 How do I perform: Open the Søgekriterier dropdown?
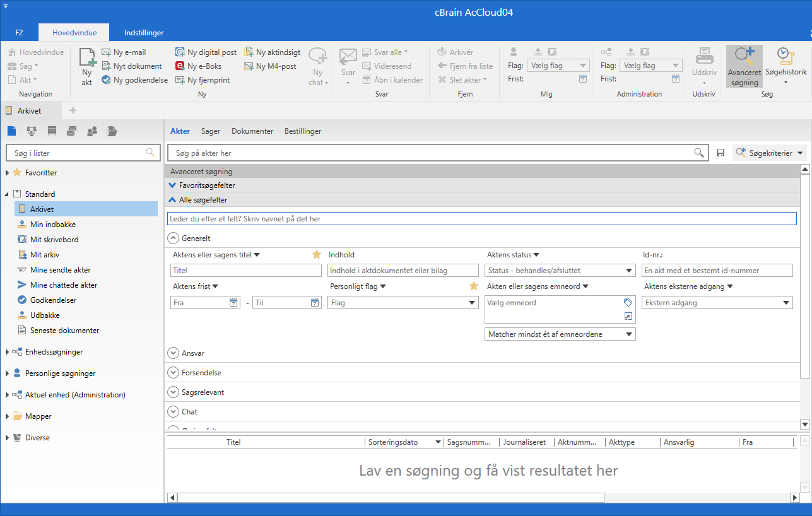(770, 153)
